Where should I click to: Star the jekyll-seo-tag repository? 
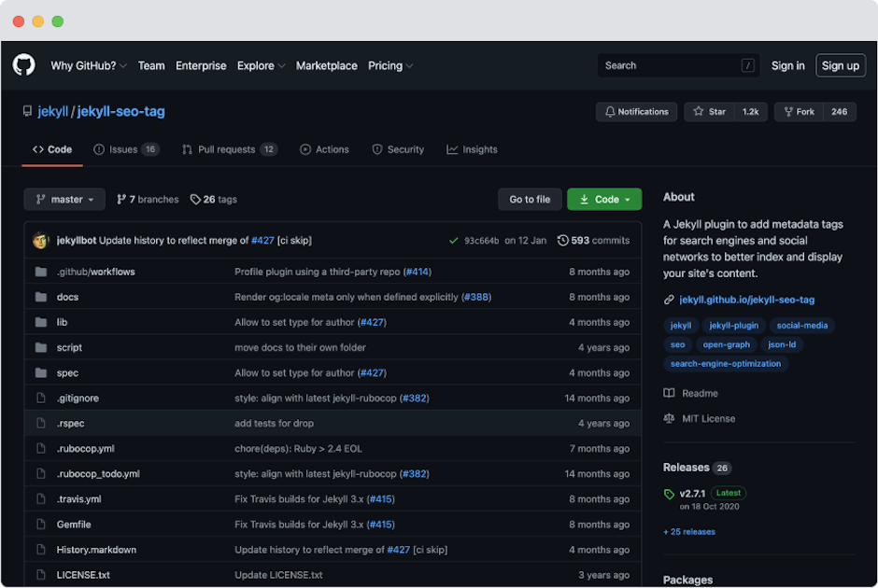pos(710,112)
